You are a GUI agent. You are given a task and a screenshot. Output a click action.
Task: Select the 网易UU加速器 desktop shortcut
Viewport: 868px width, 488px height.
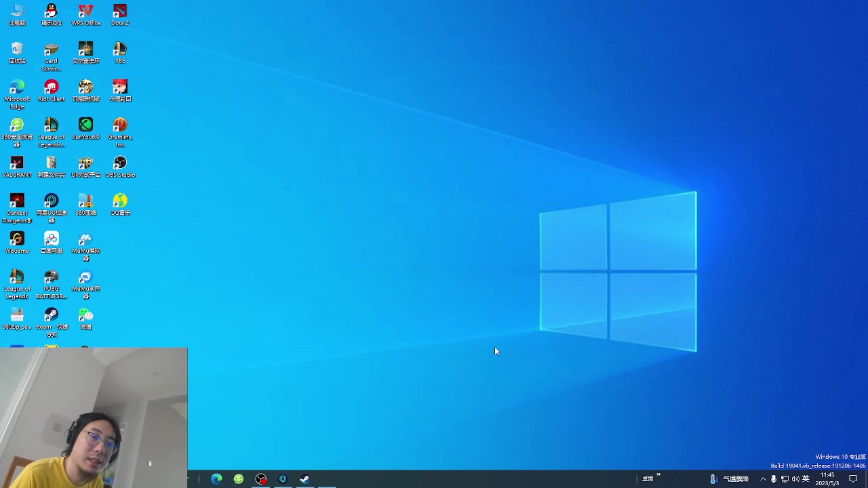(x=52, y=209)
